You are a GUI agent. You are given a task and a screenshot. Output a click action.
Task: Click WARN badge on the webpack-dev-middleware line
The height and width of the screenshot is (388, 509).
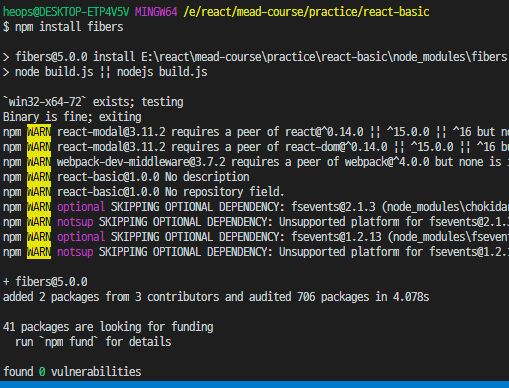[39, 162]
